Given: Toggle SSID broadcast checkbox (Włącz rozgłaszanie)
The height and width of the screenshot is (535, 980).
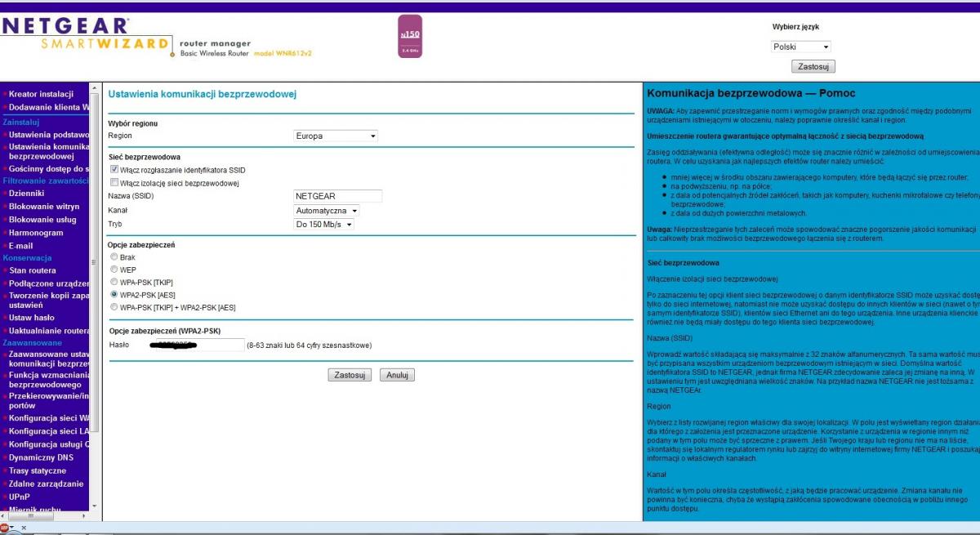Looking at the screenshot, I should [114, 170].
